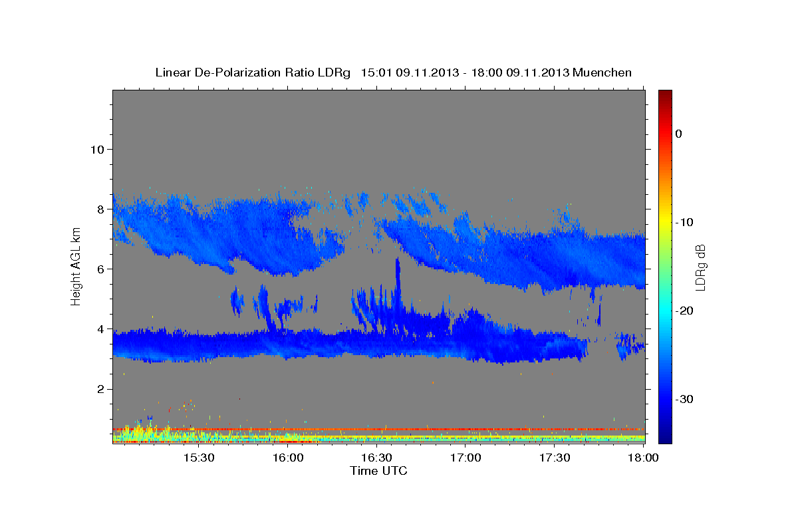Click the colorbar value -20
Image resolution: width=798 pixels, height=532 pixels.
click(685, 311)
